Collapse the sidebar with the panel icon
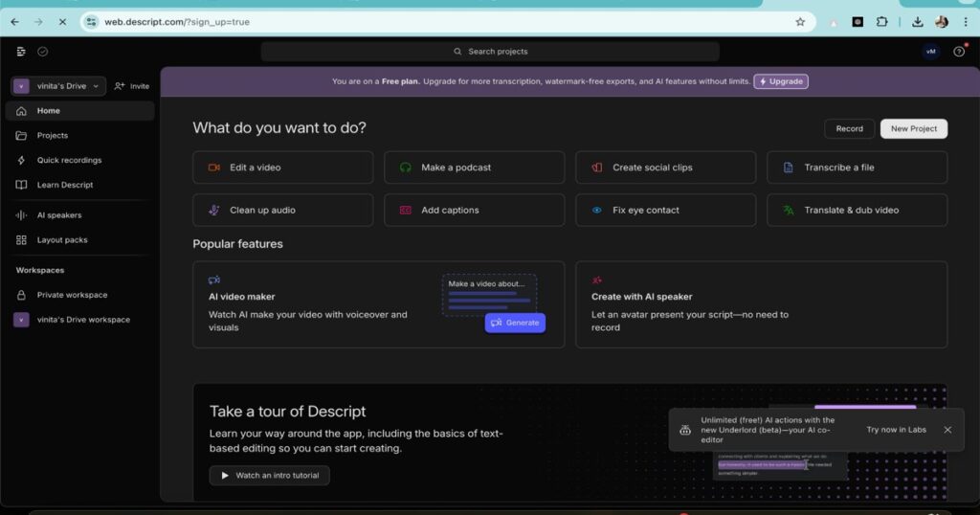This screenshot has width=980, height=515. 21,52
